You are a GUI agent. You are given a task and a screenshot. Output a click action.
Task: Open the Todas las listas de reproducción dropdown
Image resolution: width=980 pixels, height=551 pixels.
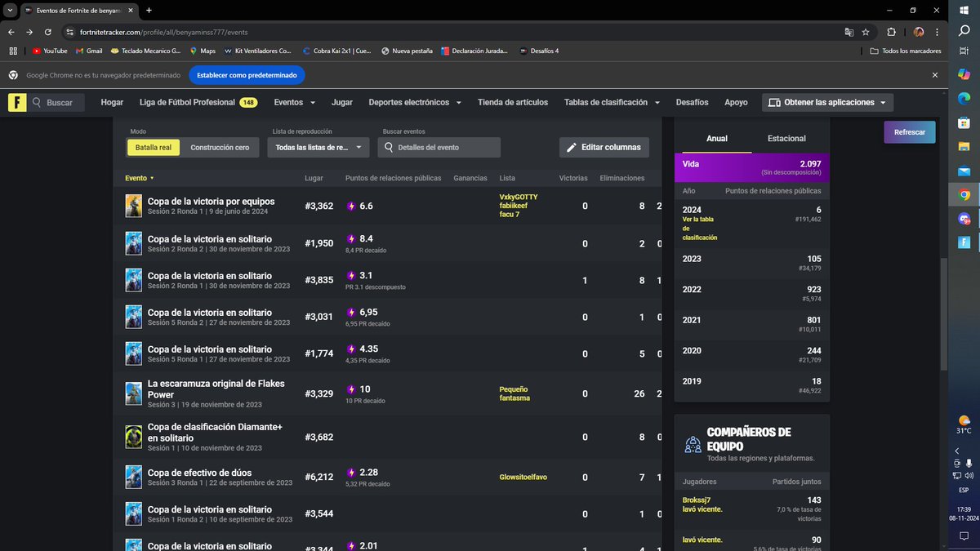[x=318, y=148]
